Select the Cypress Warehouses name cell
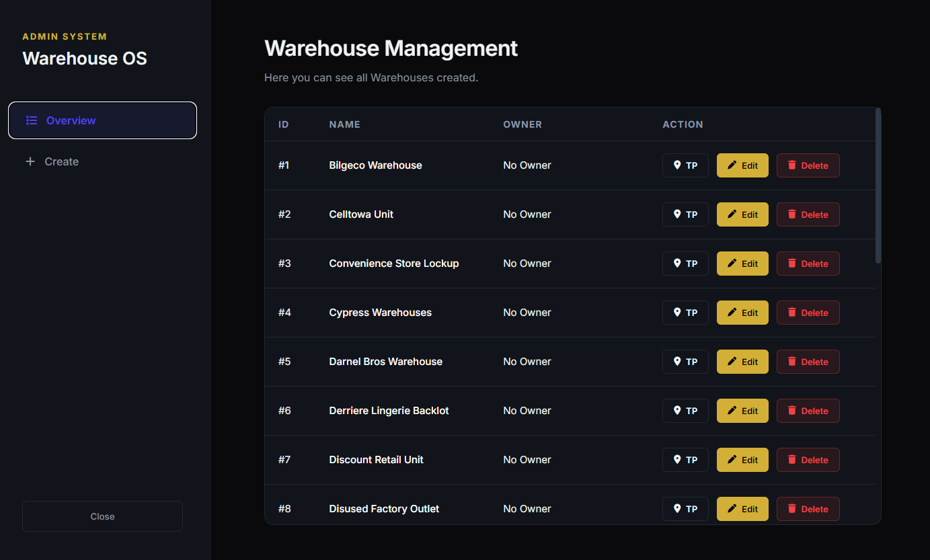Screen dimensions: 930x560 click(x=381, y=313)
